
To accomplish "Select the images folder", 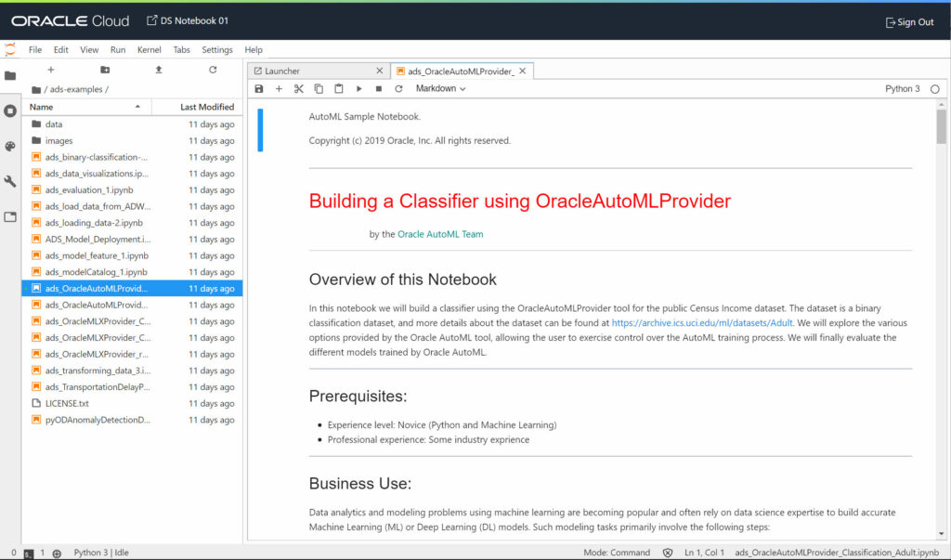I will pyautogui.click(x=132, y=141).
